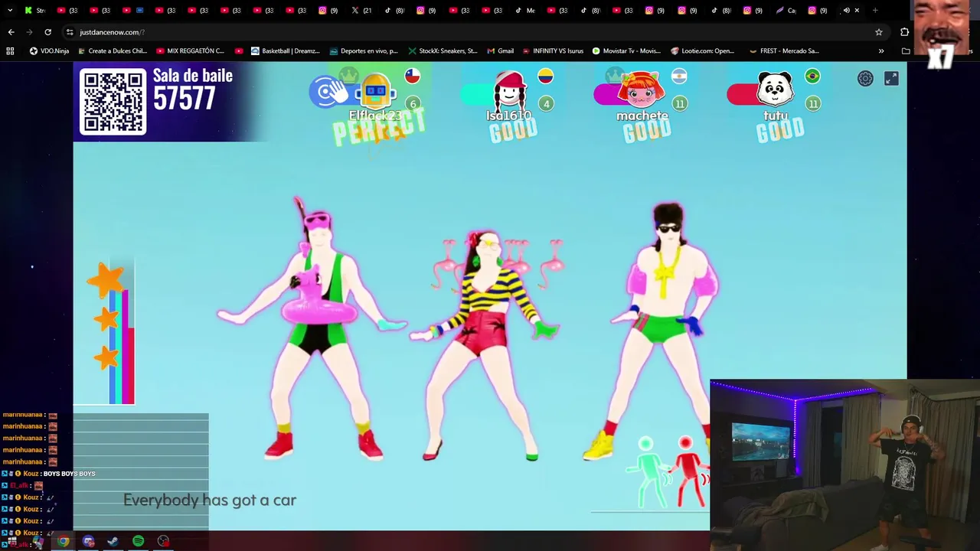The image size is (980, 551).
Task: Toggle fullscreen mode in the dance room
Action: point(891,79)
